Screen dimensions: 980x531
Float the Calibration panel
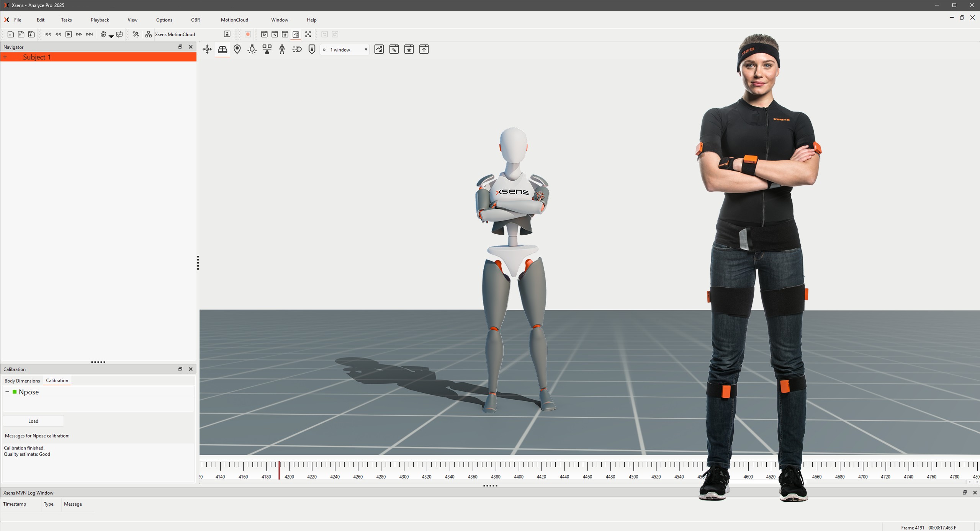(180, 369)
